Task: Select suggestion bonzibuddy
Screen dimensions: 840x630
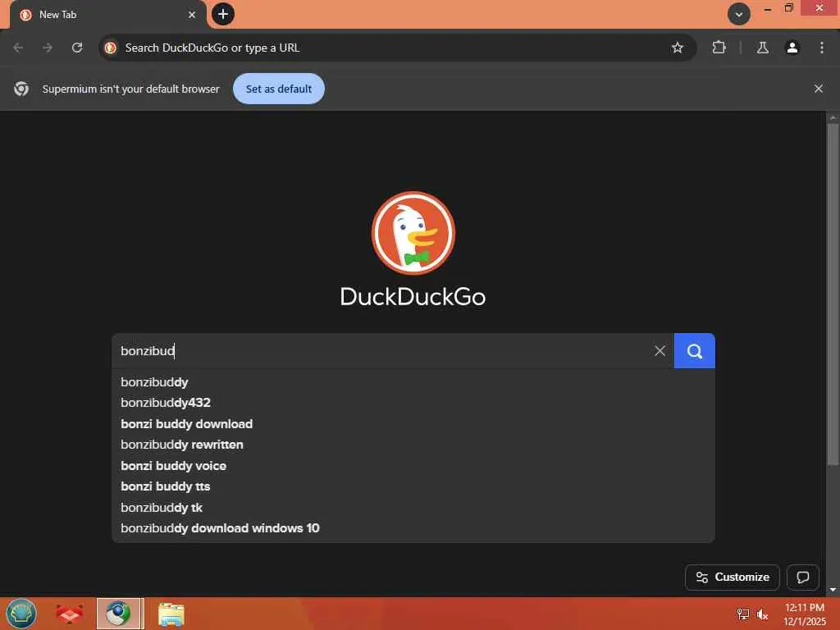Action: (413, 382)
